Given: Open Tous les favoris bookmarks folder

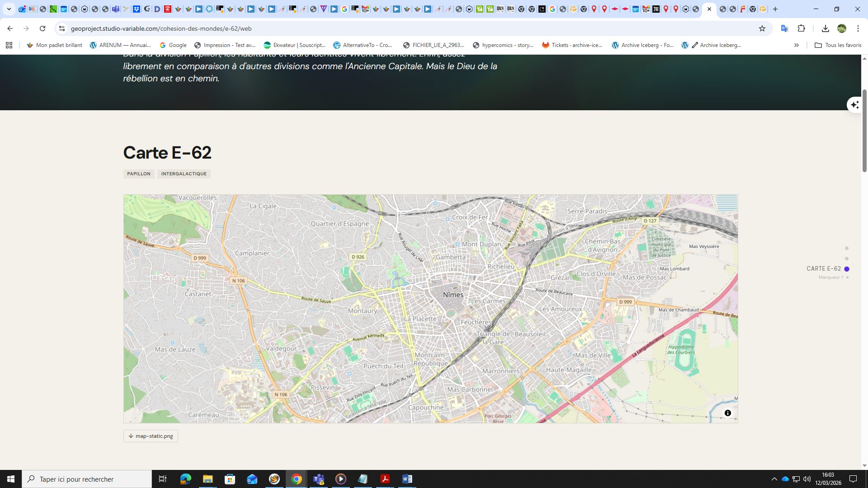Looking at the screenshot, I should [x=838, y=45].
